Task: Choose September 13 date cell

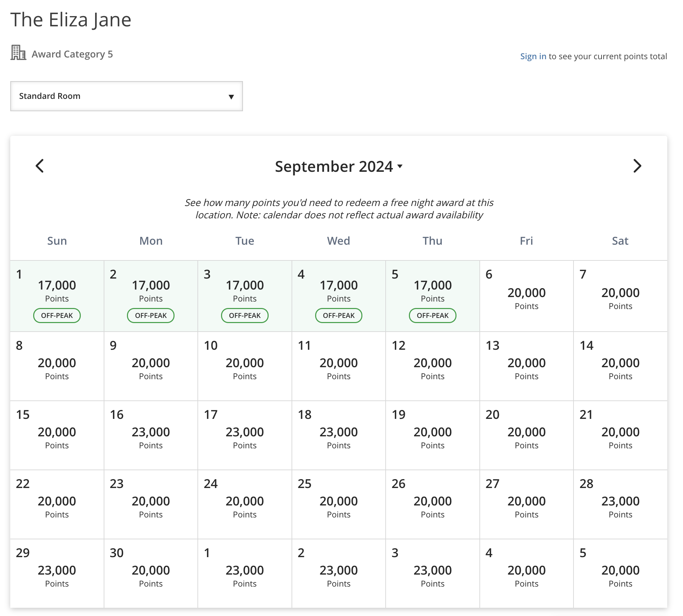Action: (x=527, y=366)
